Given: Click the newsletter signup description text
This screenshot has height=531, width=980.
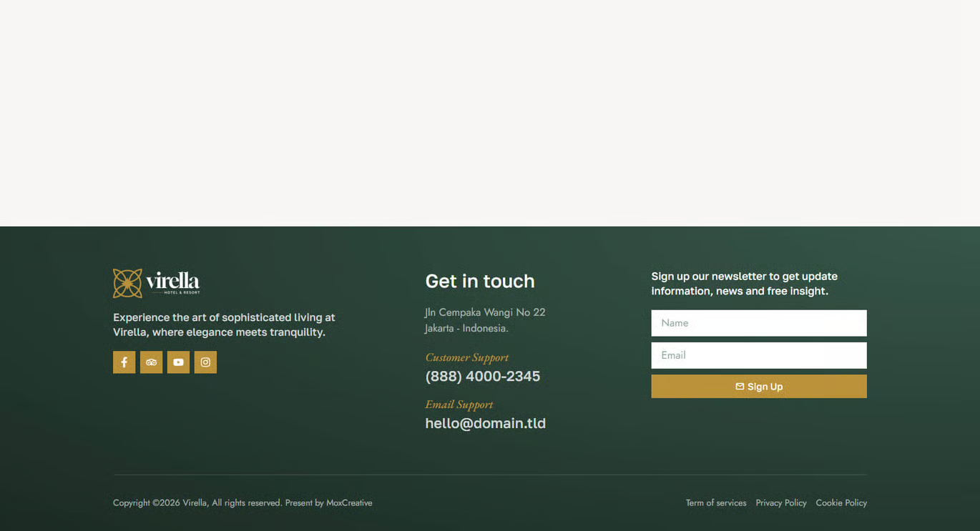Looking at the screenshot, I should (744, 284).
